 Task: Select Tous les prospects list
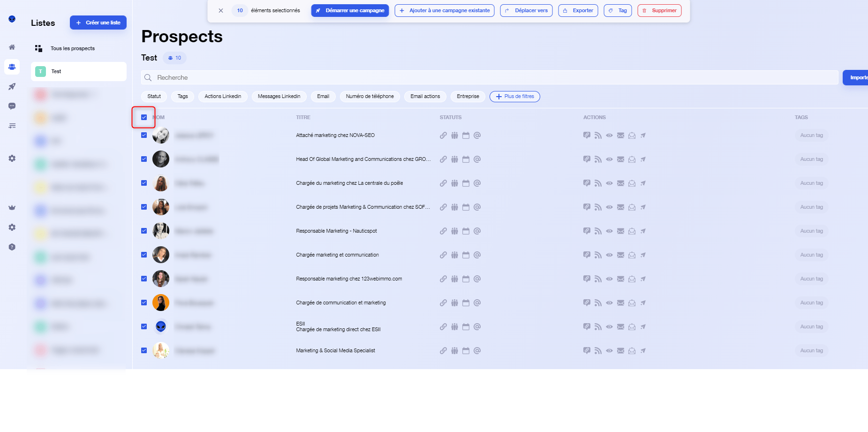click(x=73, y=48)
